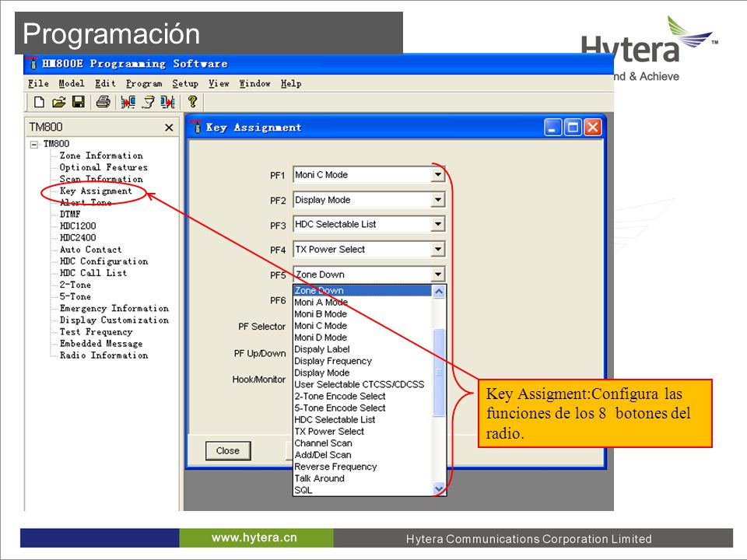Click the PF1 Moni C Mode combo box
Image resolution: width=747 pixels, height=560 pixels.
pos(369,175)
